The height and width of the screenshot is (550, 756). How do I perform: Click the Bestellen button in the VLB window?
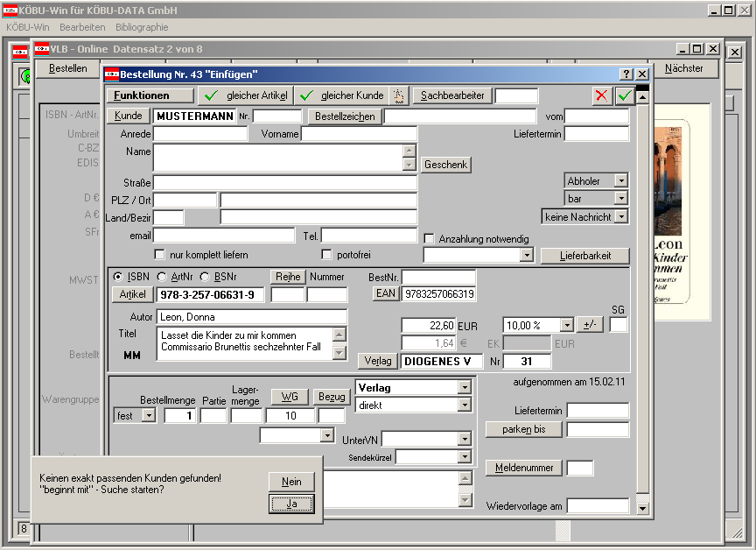click(68, 68)
